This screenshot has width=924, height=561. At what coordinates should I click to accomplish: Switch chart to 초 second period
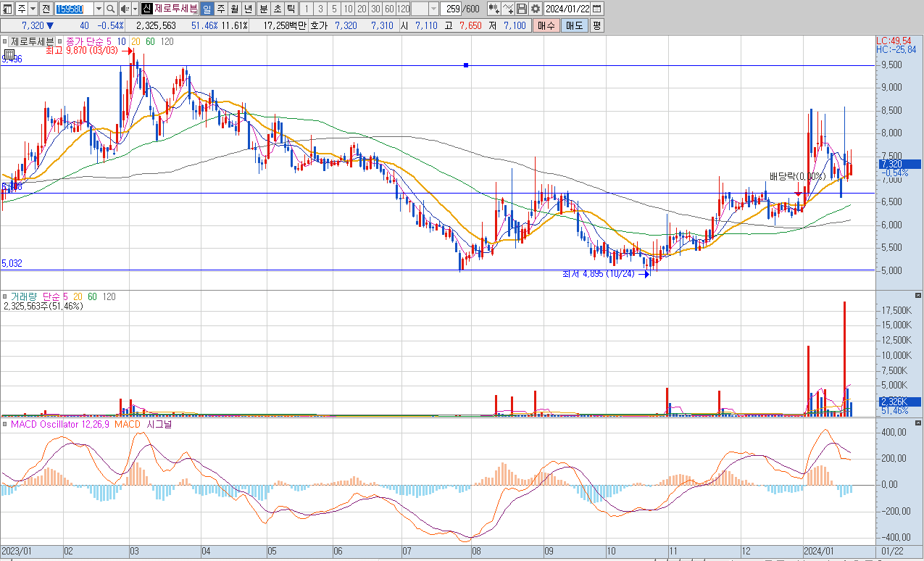[276, 9]
